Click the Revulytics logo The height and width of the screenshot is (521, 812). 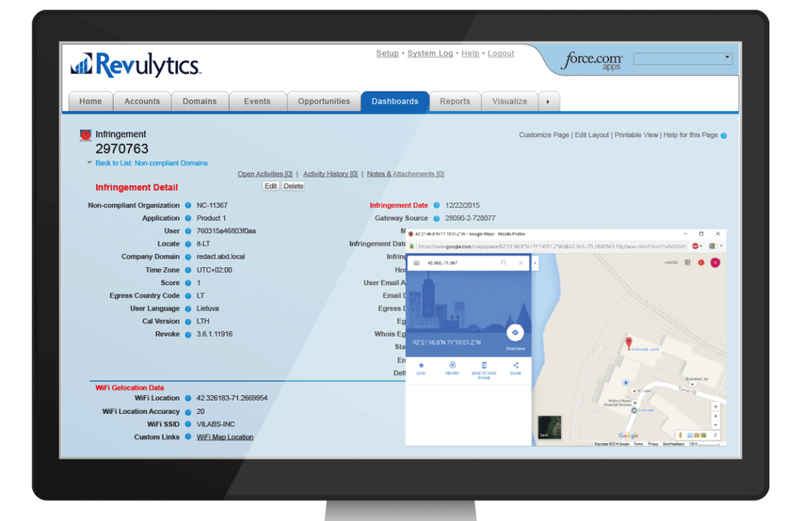pyautogui.click(x=135, y=65)
